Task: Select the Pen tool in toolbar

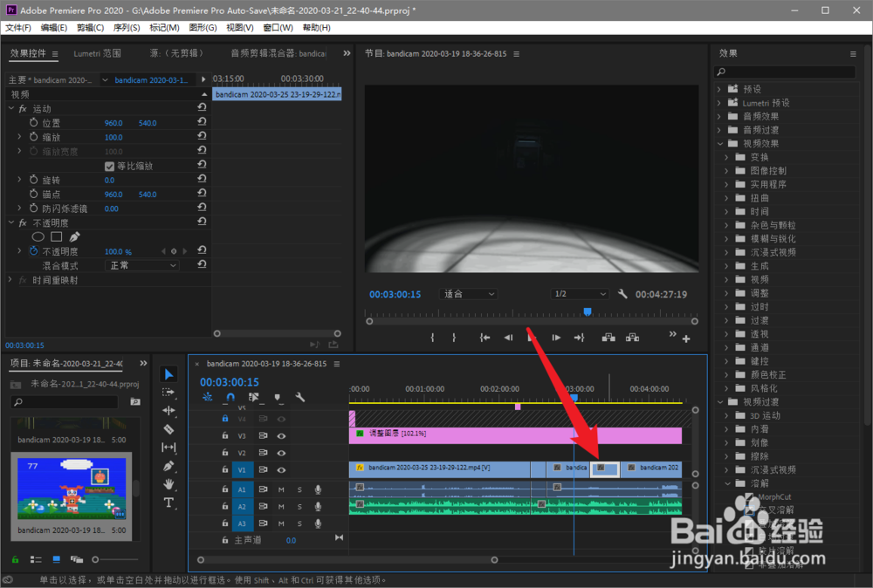Action: tap(168, 466)
